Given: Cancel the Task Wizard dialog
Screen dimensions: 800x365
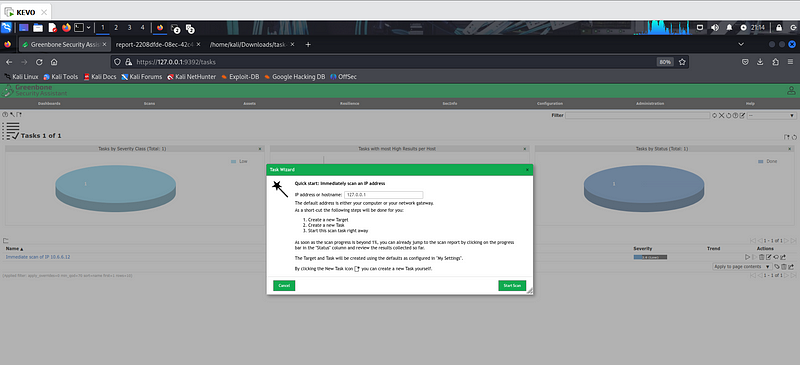Looking at the screenshot, I should point(284,286).
